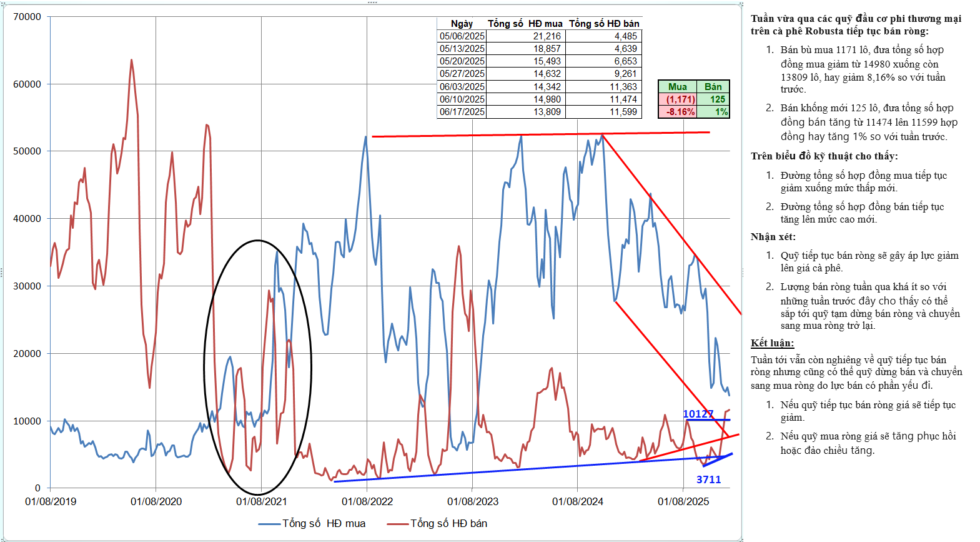Click the 06/17/2025 date row in the table
Viewport: 980px width, 542px height.
462,112
